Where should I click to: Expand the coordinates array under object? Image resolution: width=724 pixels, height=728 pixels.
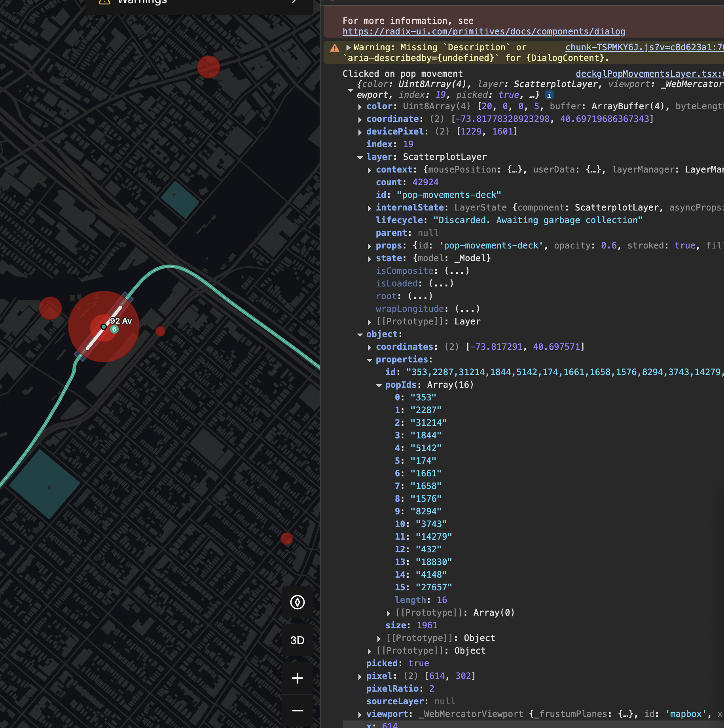click(370, 347)
